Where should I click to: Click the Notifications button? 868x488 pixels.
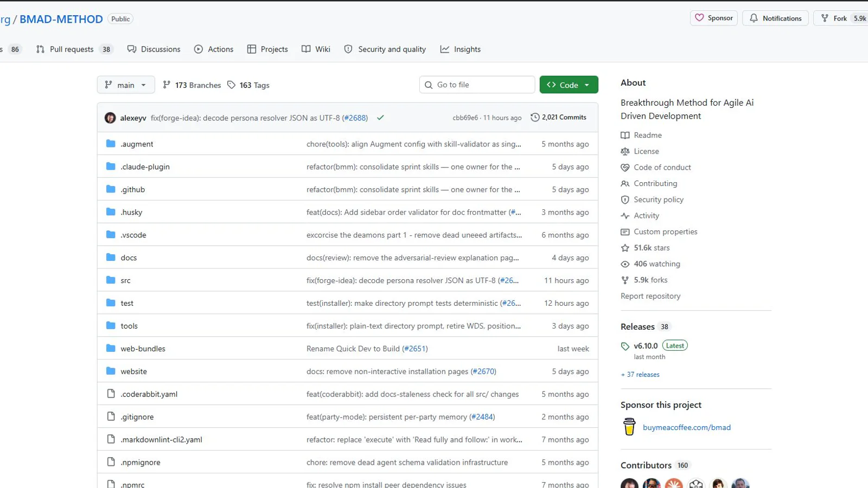(775, 18)
